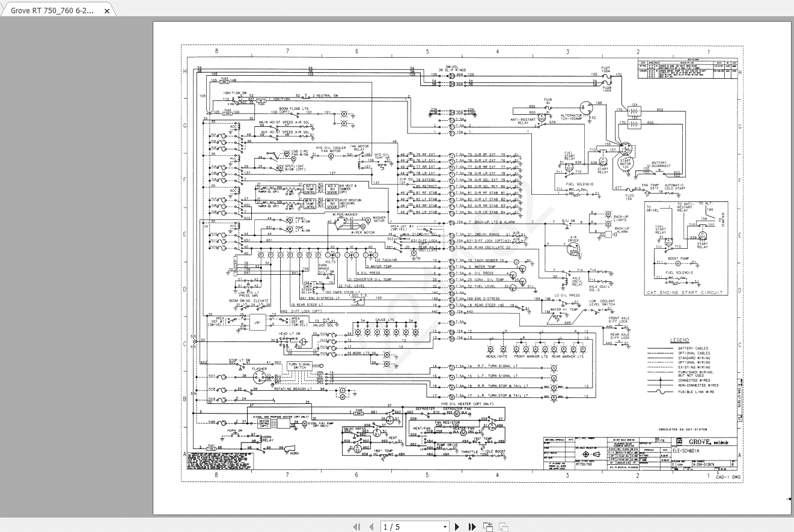794x532 pixels.
Task: Click the previous view history icon
Action: coord(487,526)
